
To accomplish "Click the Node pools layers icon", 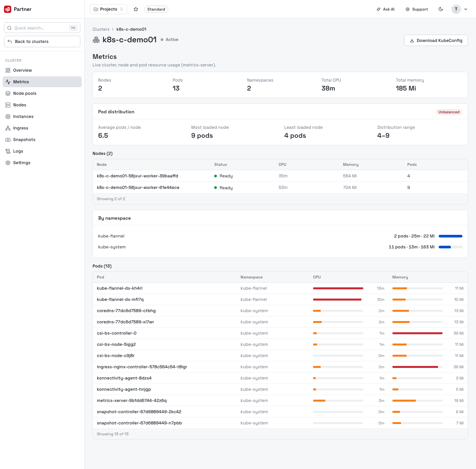I will (8, 93).
